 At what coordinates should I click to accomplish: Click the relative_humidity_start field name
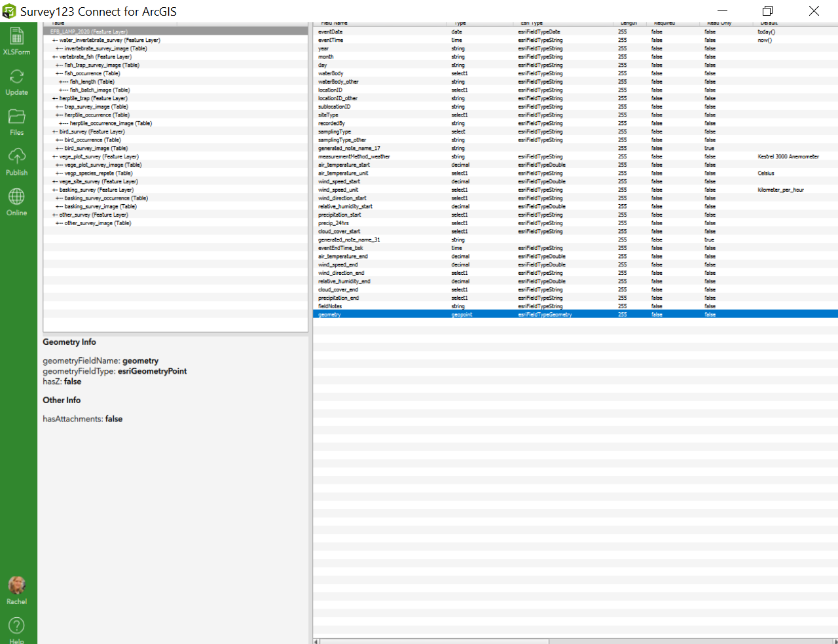click(x=345, y=207)
